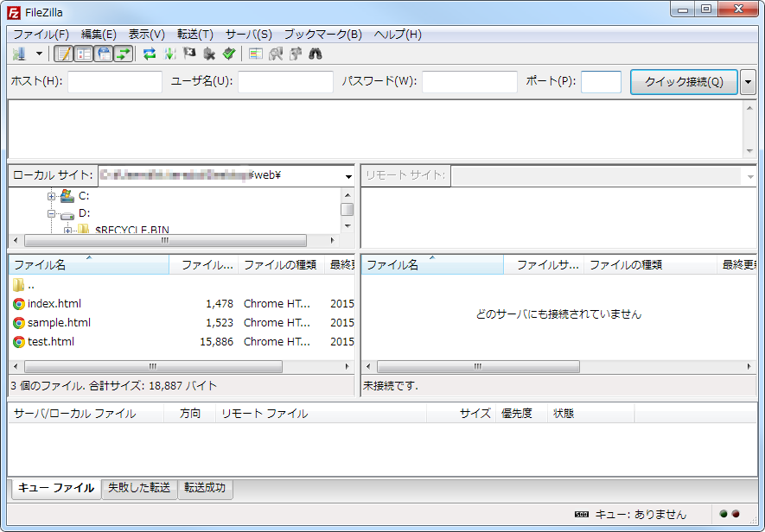This screenshot has width=765, height=532.
Task: Click 状態 queue column header
Action: pyautogui.click(x=590, y=414)
